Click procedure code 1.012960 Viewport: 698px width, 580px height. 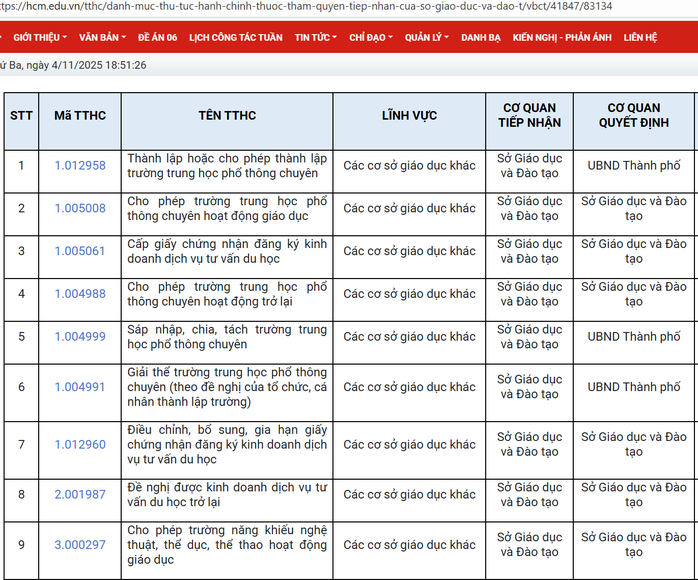(80, 444)
